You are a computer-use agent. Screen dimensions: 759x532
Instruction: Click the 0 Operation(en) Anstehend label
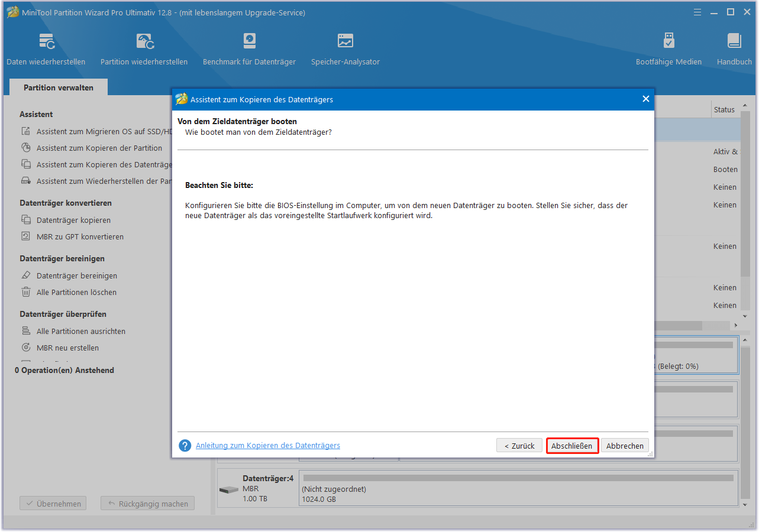64,370
